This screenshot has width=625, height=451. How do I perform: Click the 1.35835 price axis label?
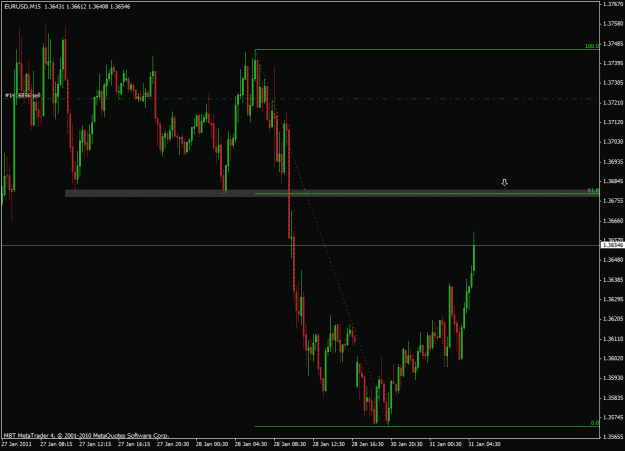[613, 398]
